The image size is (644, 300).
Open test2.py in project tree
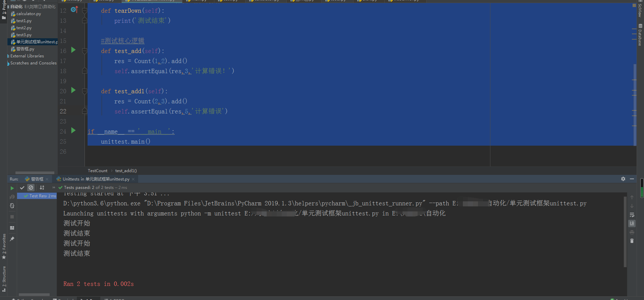[24, 28]
